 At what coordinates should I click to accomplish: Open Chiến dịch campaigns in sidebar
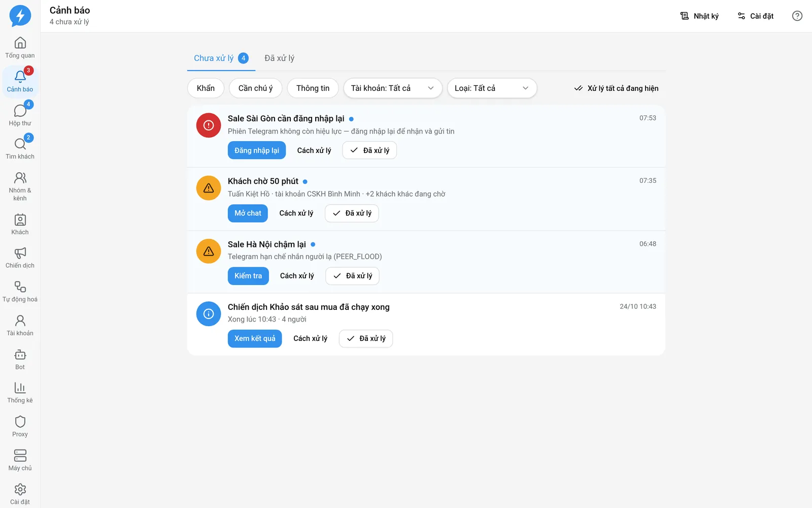pos(20,258)
